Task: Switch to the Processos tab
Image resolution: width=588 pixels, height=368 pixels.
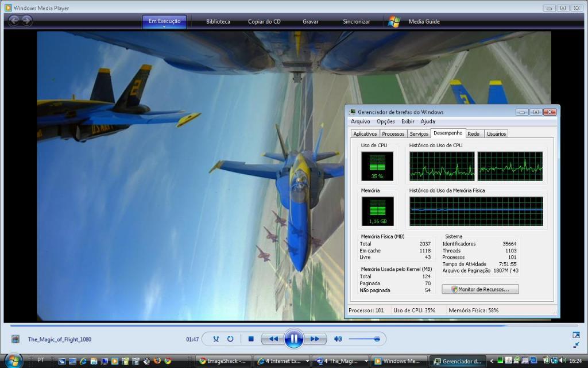Action: click(393, 133)
